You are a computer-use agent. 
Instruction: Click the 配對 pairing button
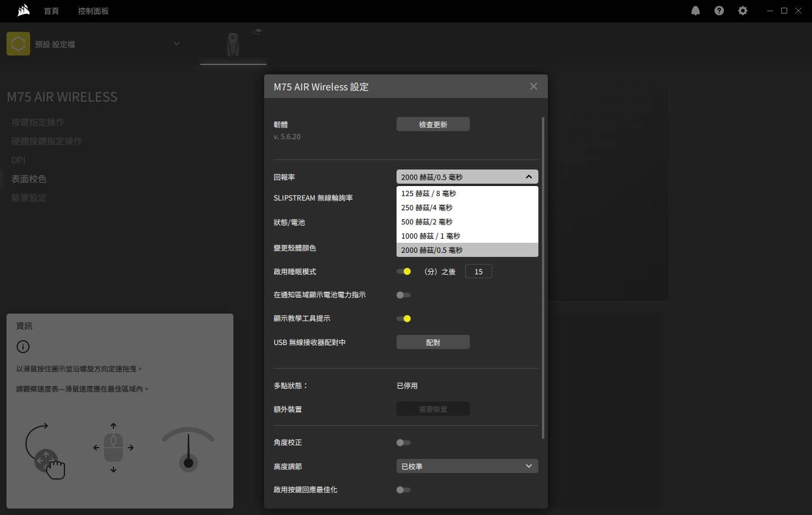point(433,342)
